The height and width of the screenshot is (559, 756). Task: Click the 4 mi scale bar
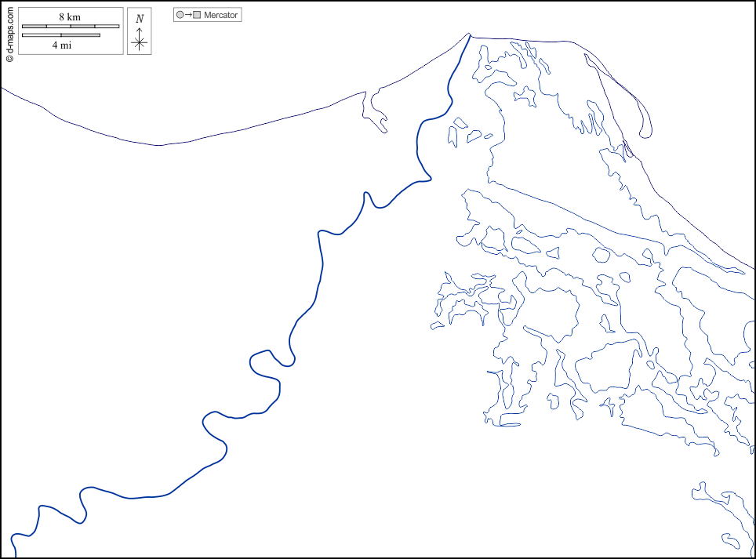coord(60,35)
